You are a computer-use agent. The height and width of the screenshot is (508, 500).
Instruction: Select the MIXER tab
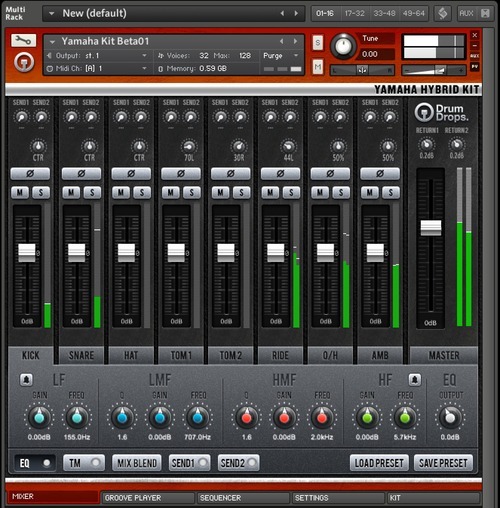click(53, 497)
